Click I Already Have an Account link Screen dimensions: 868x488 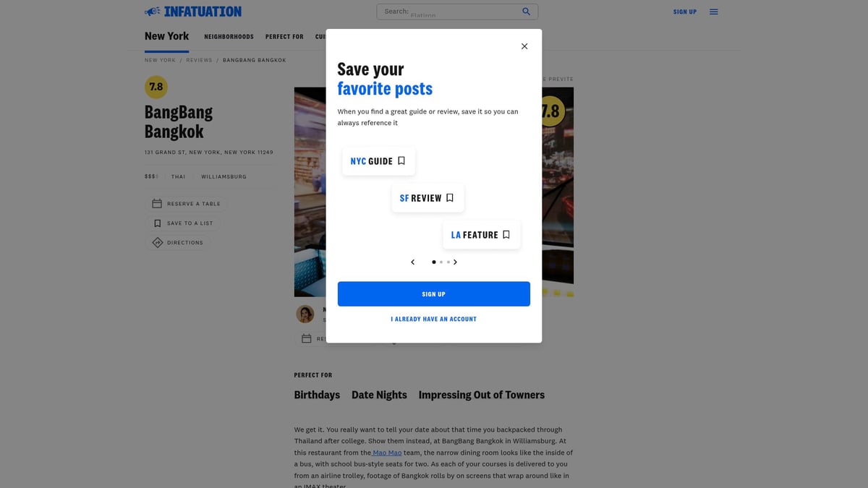pyautogui.click(x=434, y=319)
